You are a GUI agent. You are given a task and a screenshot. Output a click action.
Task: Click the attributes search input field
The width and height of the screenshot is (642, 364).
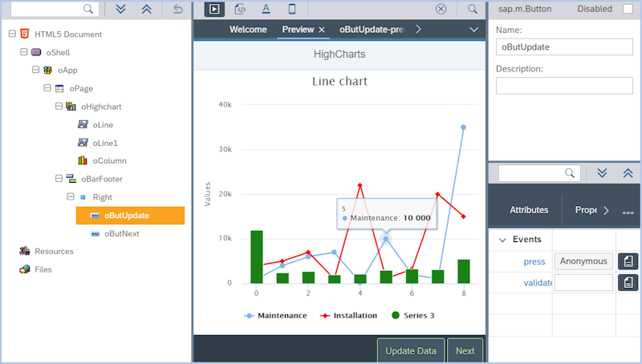point(532,173)
